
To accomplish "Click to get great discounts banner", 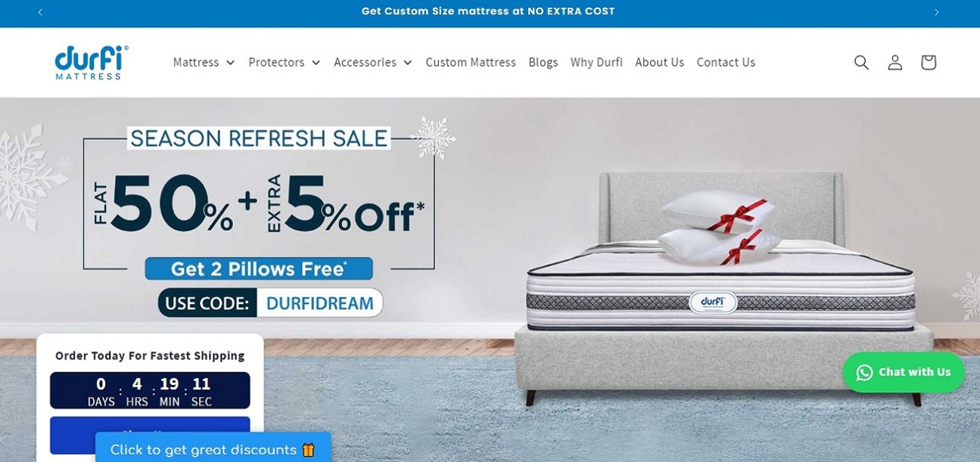I will point(213,448).
